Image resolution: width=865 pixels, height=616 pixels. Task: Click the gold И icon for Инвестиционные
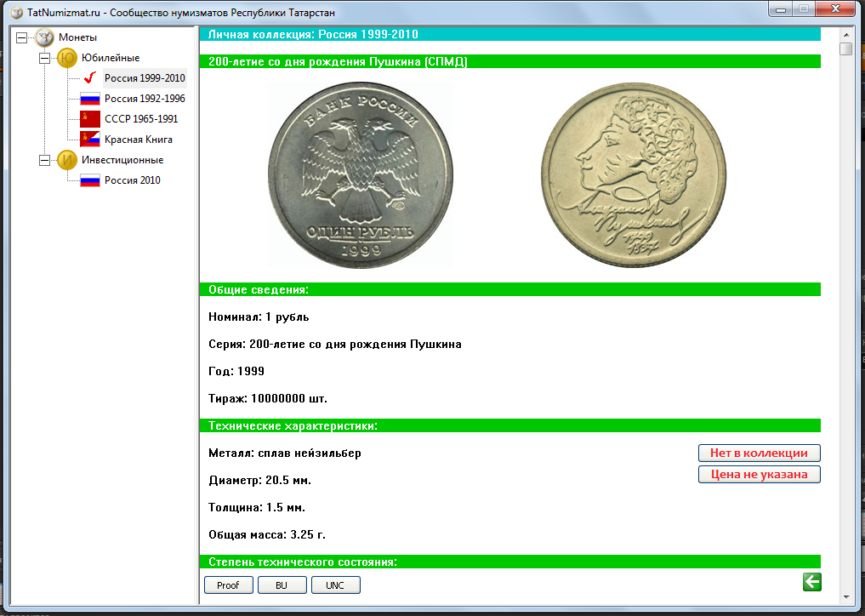click(x=66, y=159)
